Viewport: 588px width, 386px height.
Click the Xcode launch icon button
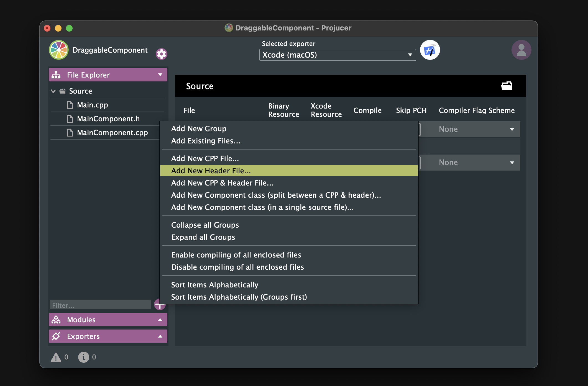pos(430,50)
